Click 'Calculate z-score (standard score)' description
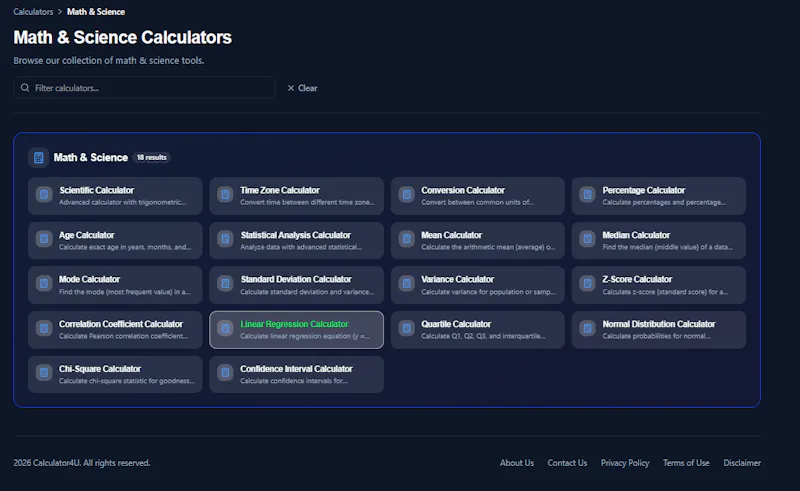 [665, 291]
